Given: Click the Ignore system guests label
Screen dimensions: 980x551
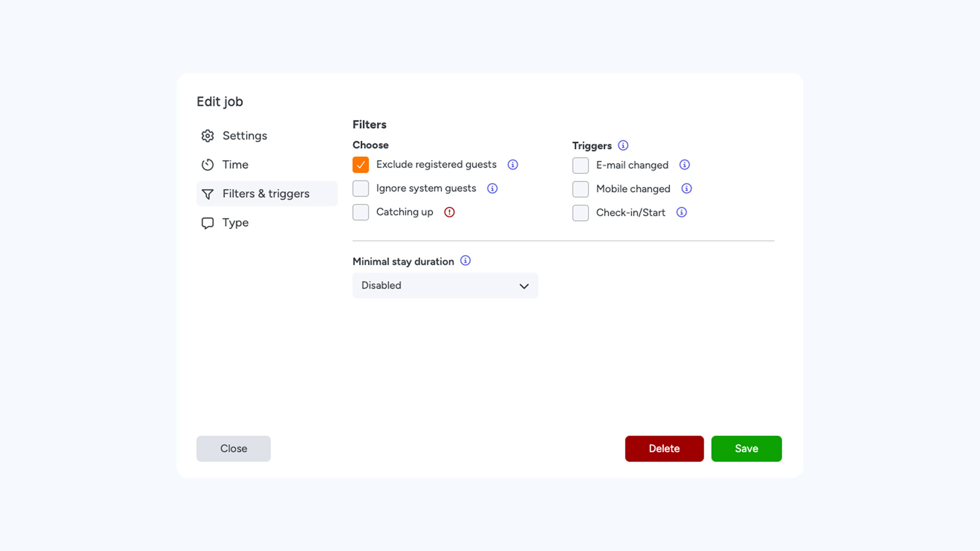Looking at the screenshot, I should [x=426, y=188].
